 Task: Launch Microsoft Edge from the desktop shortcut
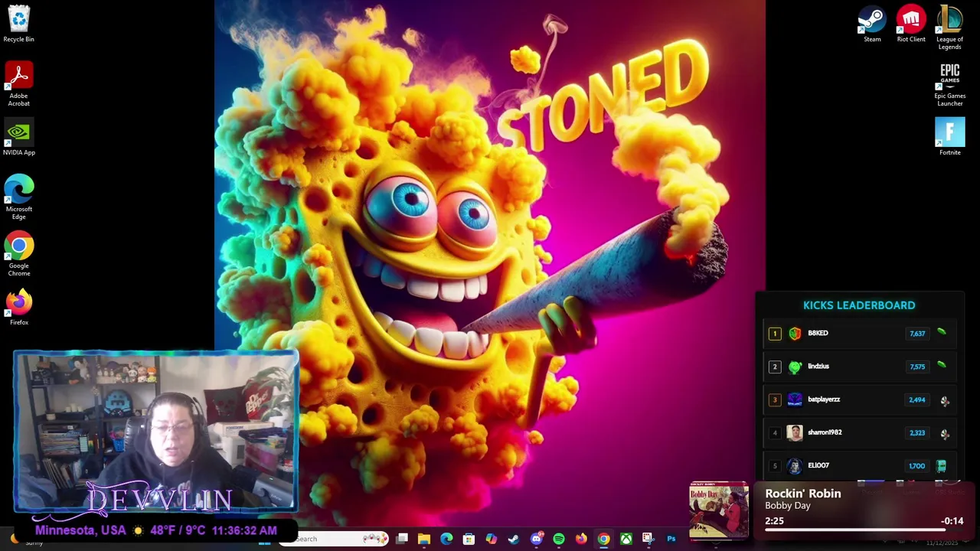tap(18, 197)
